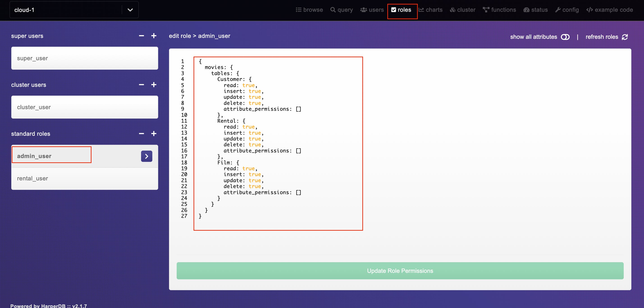Open the functions navigation item
Screen dimensions: 644x308
(500, 10)
